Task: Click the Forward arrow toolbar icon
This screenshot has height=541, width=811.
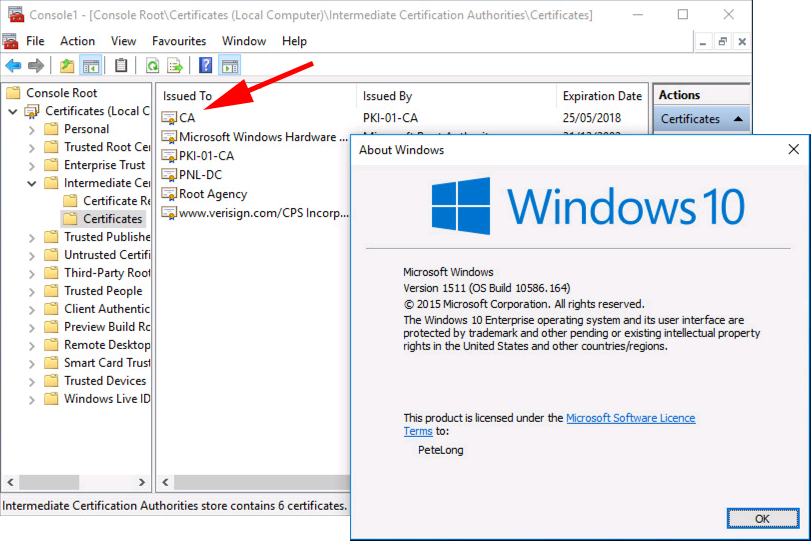Action: point(36,66)
